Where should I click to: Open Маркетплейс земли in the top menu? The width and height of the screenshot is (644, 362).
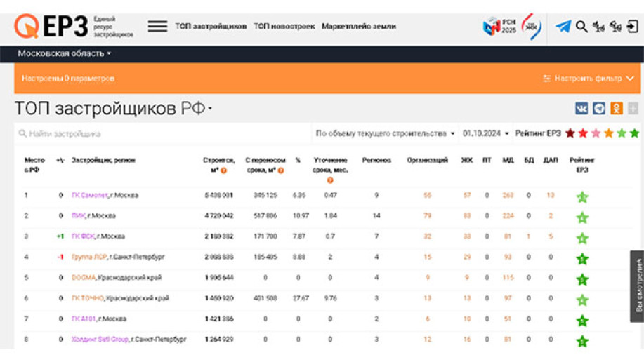(x=359, y=27)
